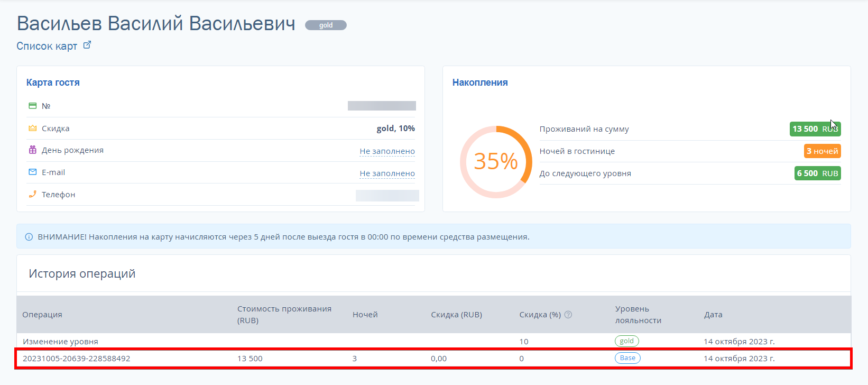Click the gold, 10% discount value
Screen dimensions: 868x385
(396, 129)
